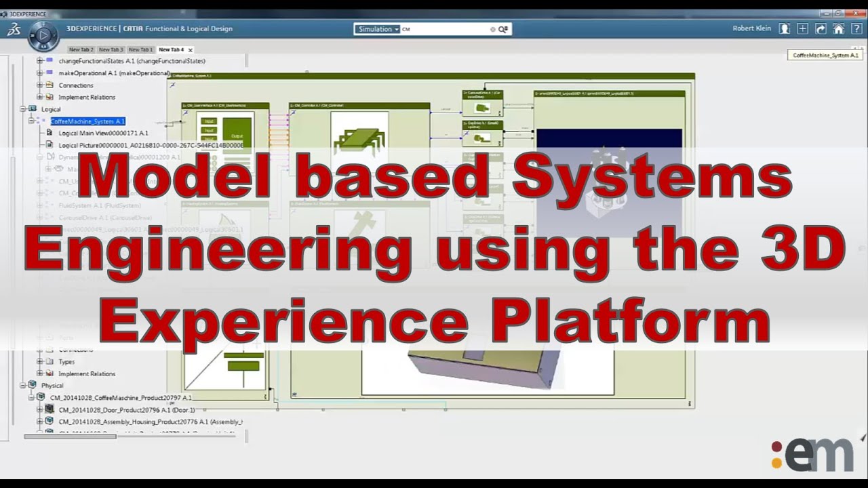Expand makeOperational A.1 node
The width and height of the screenshot is (868, 488).
(39, 73)
